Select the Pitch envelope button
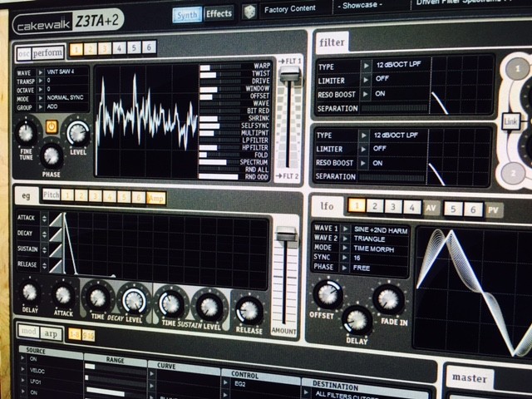The image size is (532, 399). point(52,195)
